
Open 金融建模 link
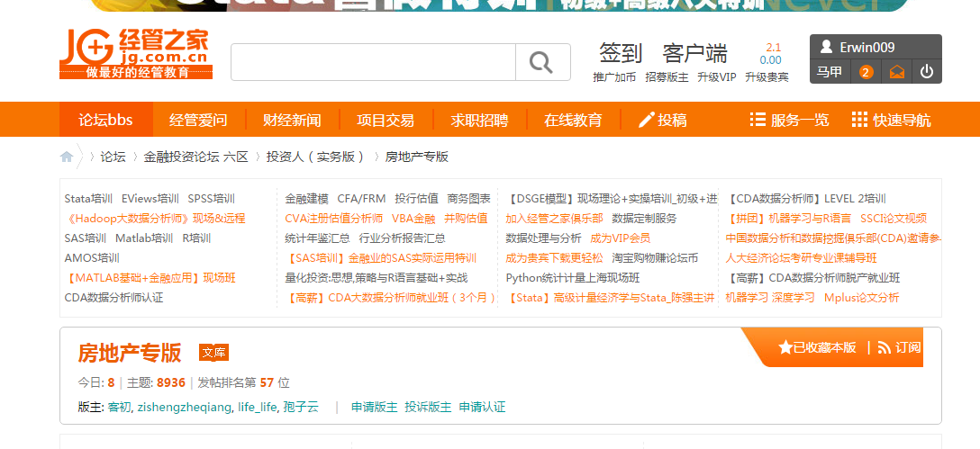pos(307,199)
